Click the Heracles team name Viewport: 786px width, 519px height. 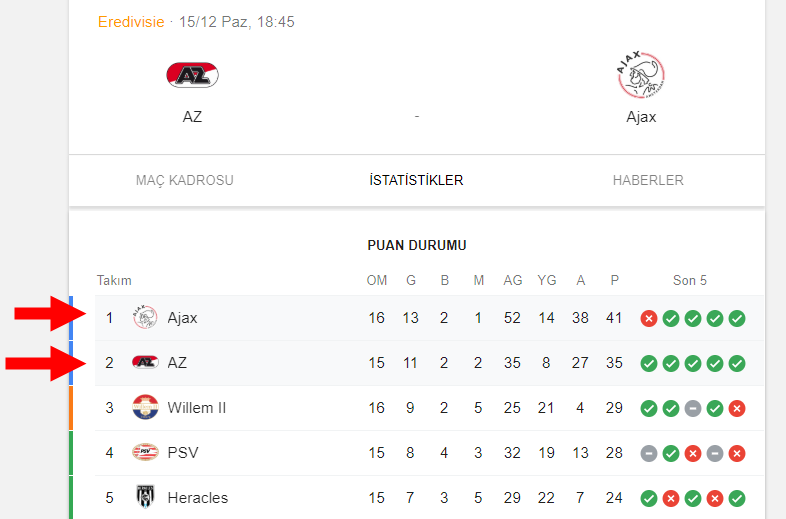[x=198, y=497]
